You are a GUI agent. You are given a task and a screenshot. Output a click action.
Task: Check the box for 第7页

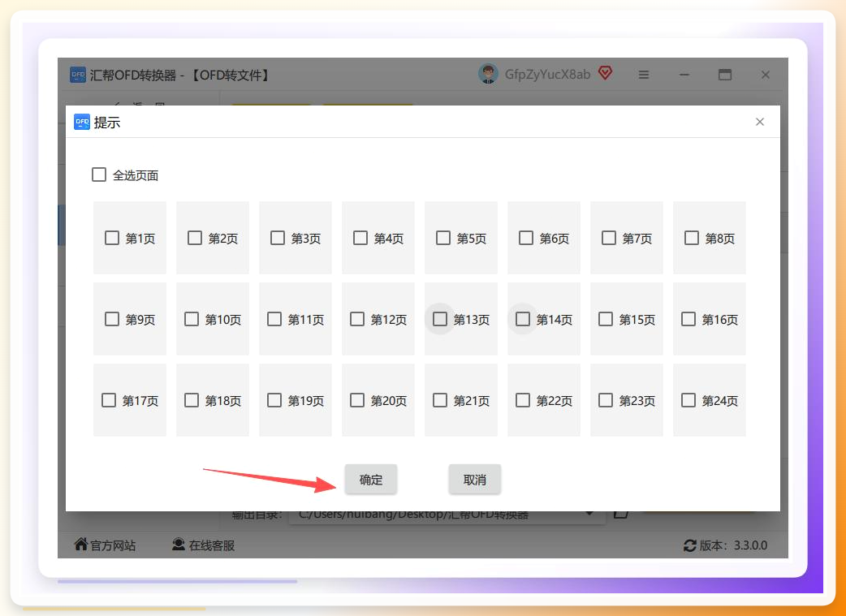pos(609,238)
